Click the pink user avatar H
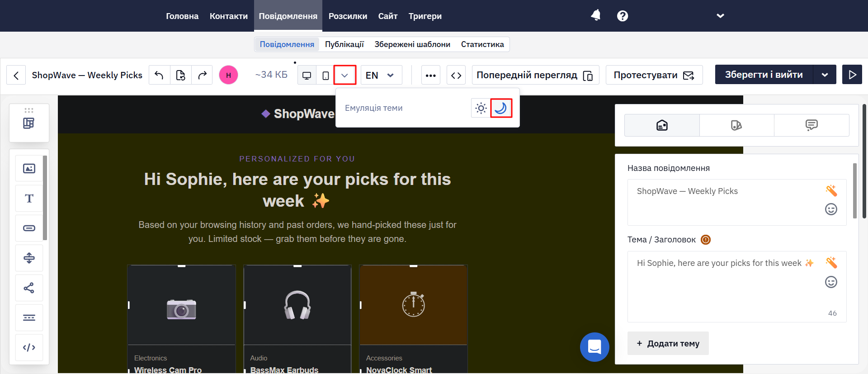868x374 pixels. pos(228,75)
